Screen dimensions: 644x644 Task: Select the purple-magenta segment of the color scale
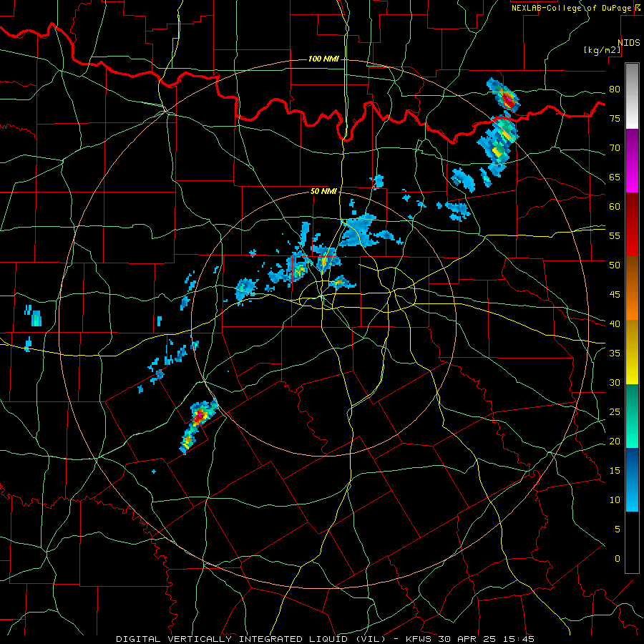pyautogui.click(x=632, y=161)
